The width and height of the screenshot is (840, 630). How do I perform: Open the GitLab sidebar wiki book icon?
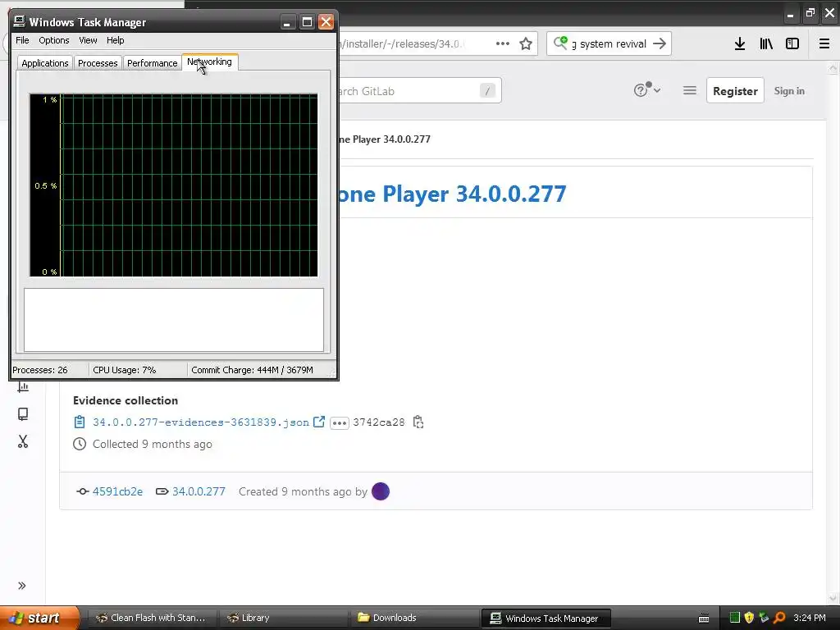pos(23,414)
